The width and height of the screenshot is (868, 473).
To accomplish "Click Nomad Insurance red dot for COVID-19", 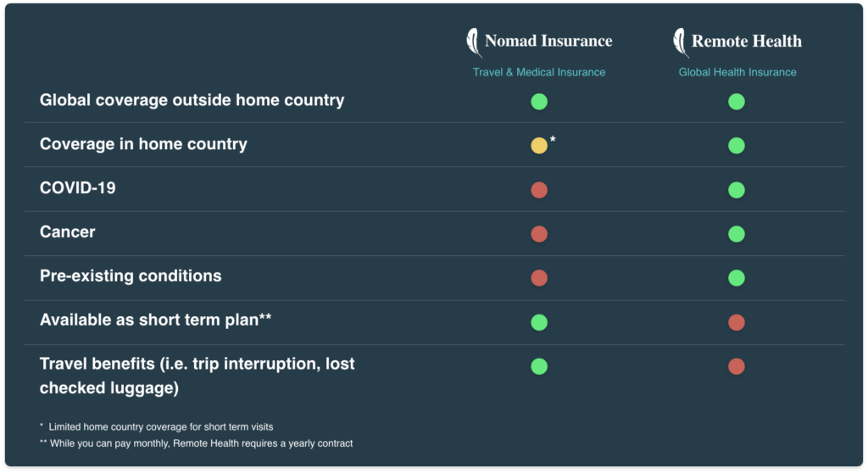I will tap(539, 190).
